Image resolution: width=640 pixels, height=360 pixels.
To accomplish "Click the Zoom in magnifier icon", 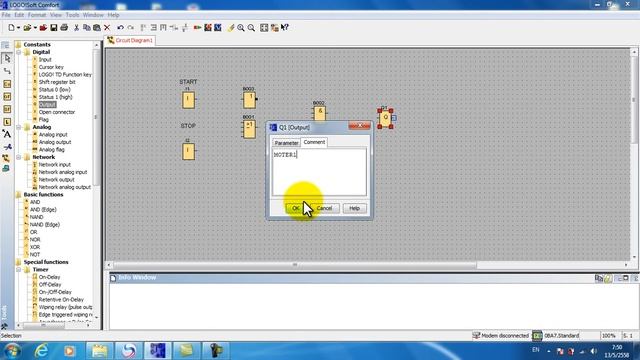I will 241,28.
